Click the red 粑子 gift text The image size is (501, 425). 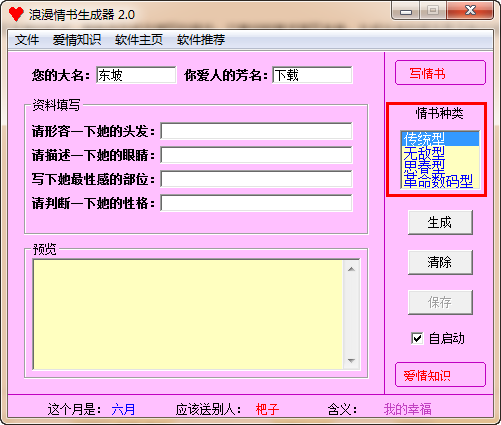click(x=267, y=409)
